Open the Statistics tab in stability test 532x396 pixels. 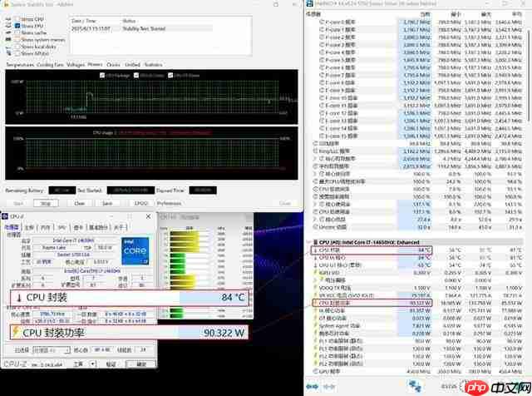pyautogui.click(x=153, y=64)
